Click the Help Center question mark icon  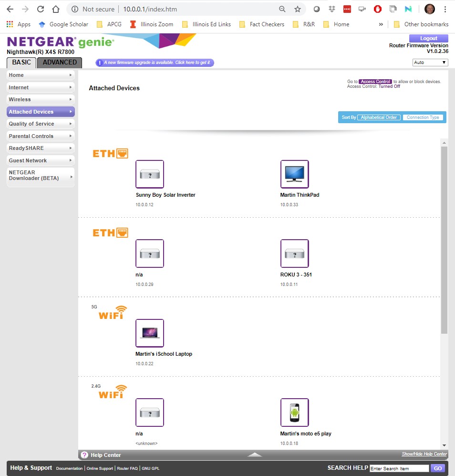[x=84, y=455]
